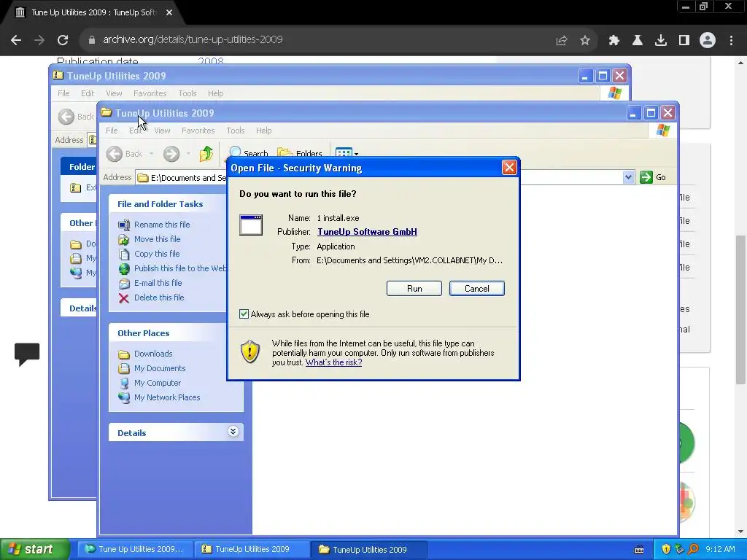Click Move this file task
This screenshot has height=560, width=747.
click(x=158, y=239)
